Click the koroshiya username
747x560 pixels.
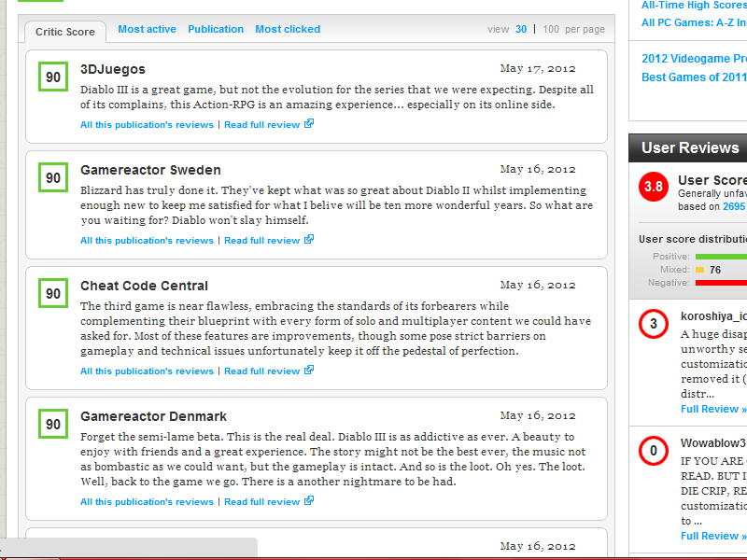(x=713, y=316)
